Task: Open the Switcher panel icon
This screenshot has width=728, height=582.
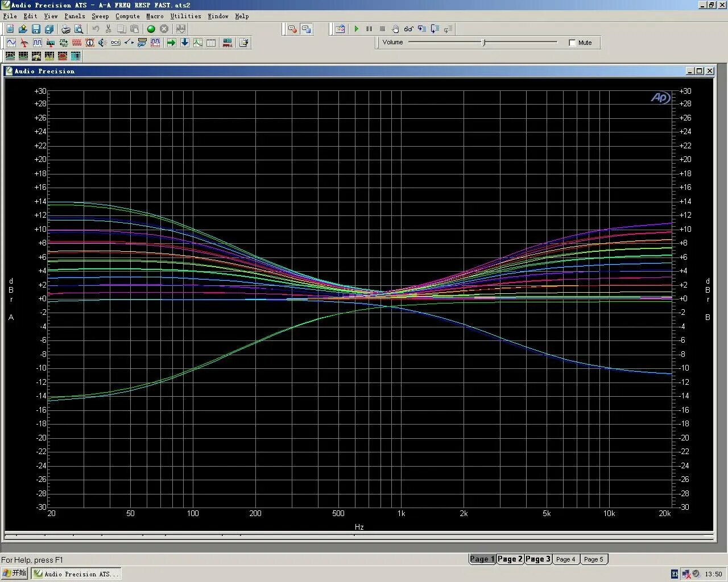Action: click(129, 43)
